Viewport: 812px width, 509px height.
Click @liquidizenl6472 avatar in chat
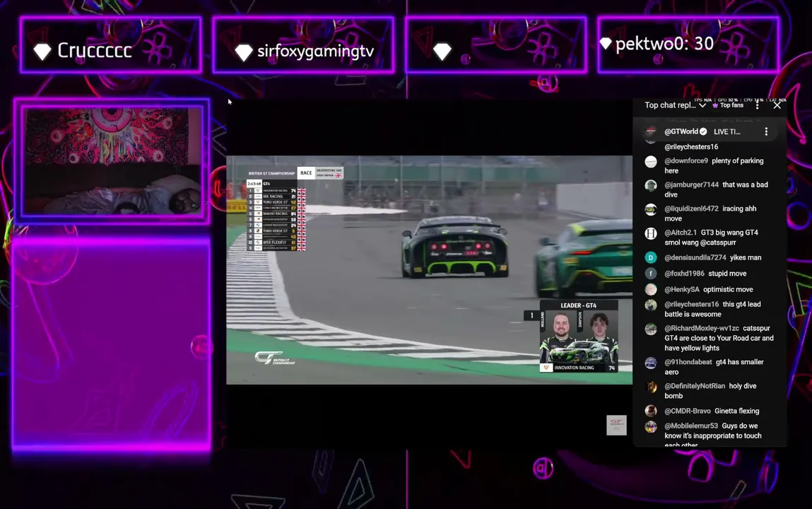[651, 209]
